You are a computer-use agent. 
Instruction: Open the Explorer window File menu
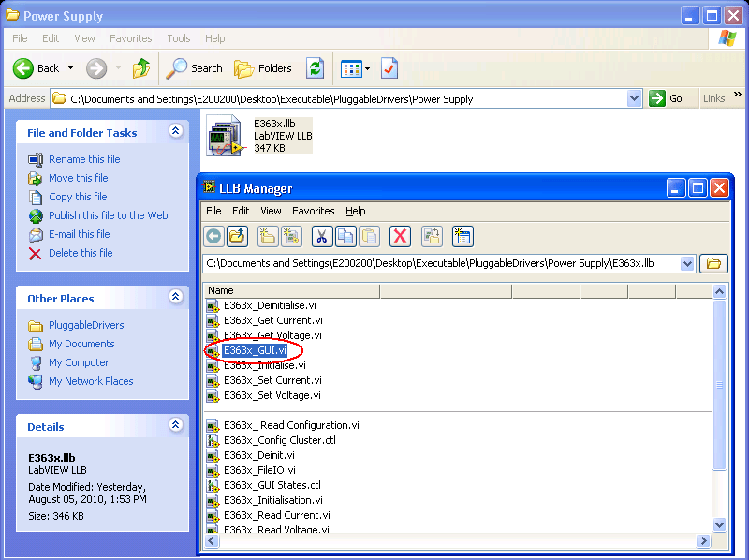[20, 38]
